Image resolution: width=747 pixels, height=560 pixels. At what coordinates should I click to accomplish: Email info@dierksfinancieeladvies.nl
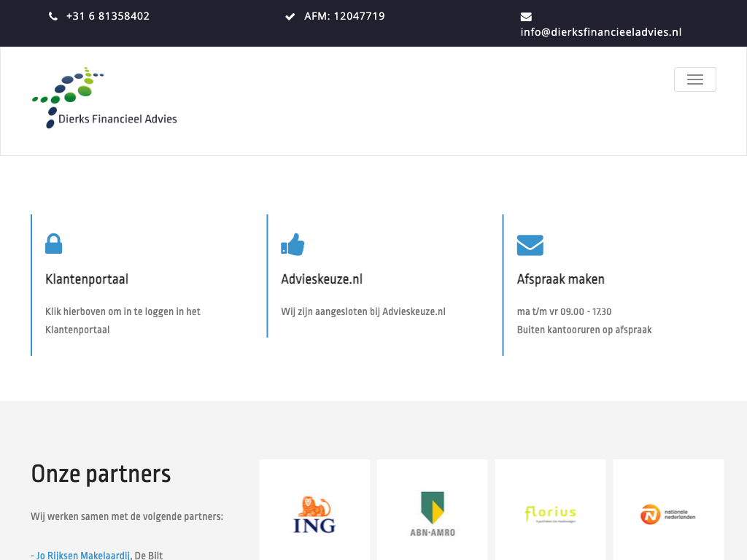pos(600,32)
